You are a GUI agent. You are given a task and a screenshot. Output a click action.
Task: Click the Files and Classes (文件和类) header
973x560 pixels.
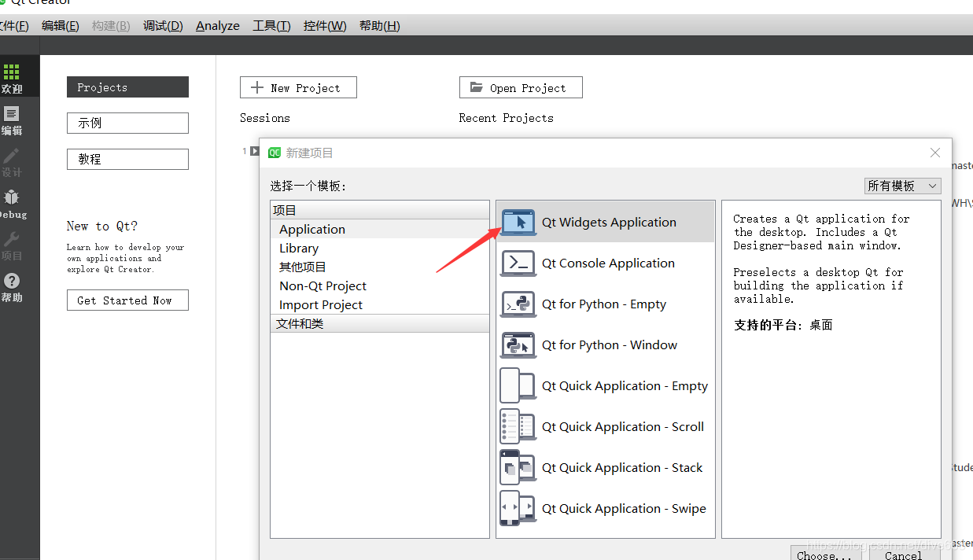tap(380, 323)
